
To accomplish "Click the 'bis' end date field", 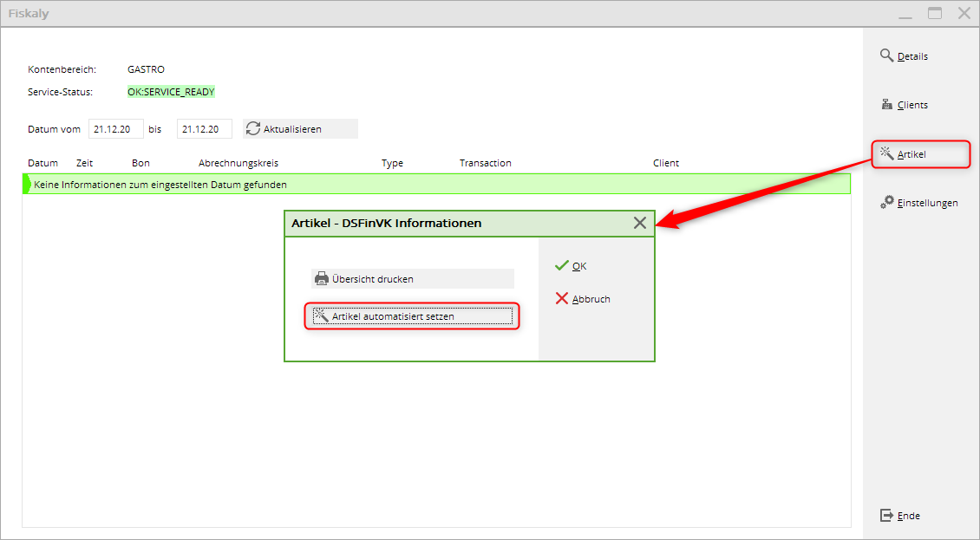I will (x=205, y=129).
